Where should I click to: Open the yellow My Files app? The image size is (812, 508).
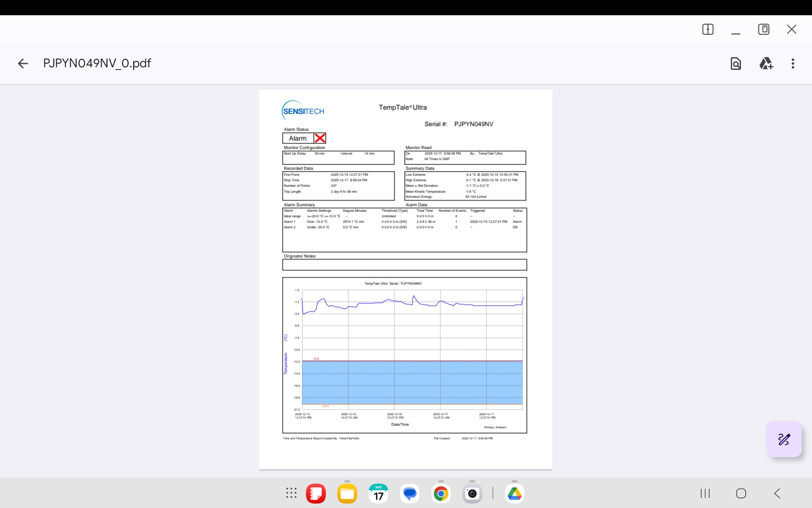click(x=347, y=494)
